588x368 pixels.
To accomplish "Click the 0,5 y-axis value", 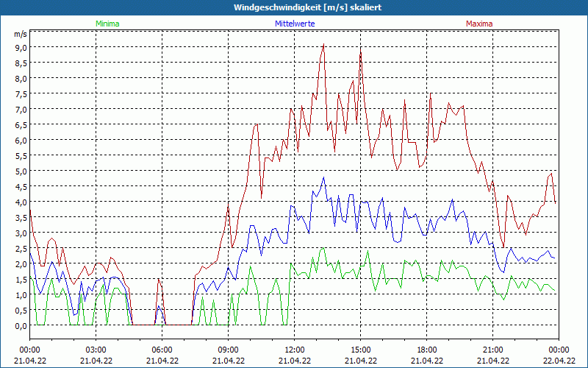I will coord(21,310).
